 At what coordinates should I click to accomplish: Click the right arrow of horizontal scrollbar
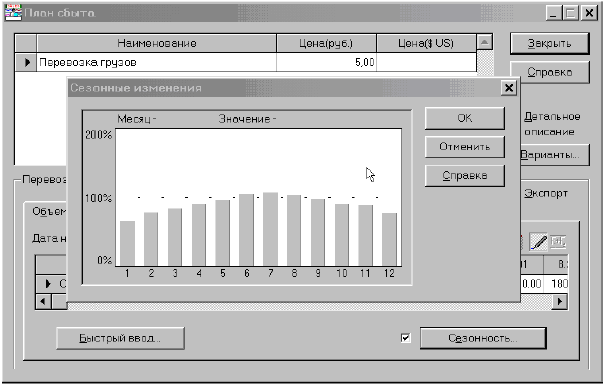point(560,301)
